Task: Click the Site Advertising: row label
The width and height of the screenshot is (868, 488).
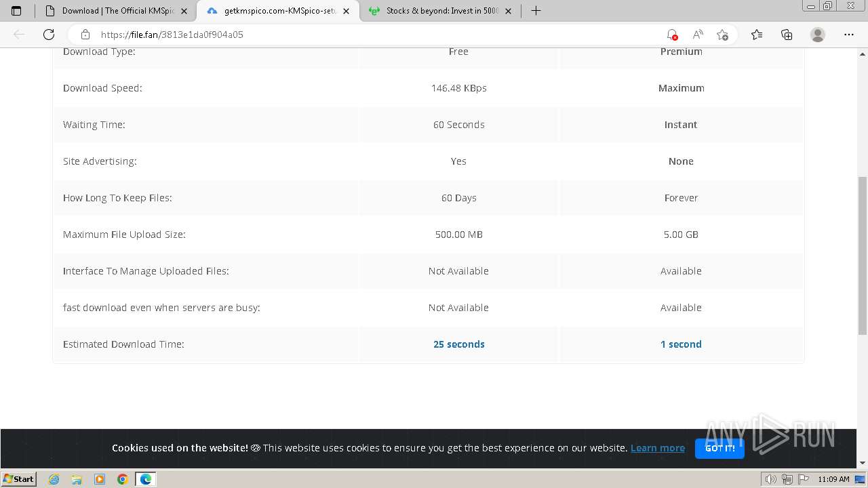Action: pos(100,161)
